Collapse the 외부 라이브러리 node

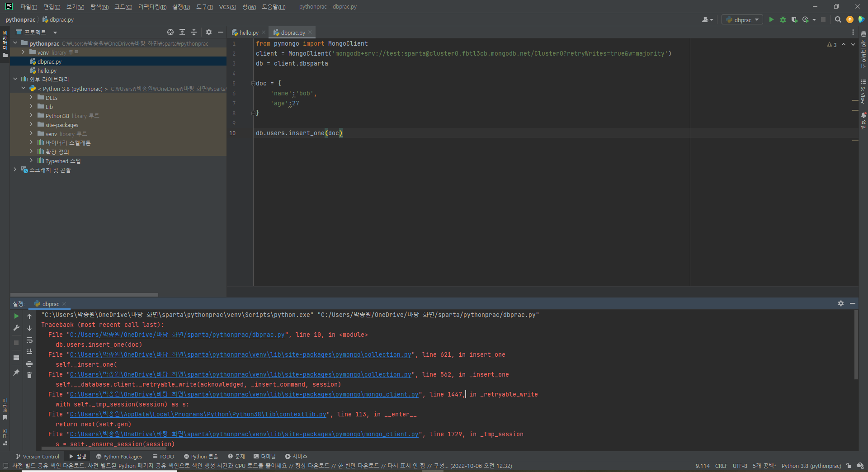point(15,79)
